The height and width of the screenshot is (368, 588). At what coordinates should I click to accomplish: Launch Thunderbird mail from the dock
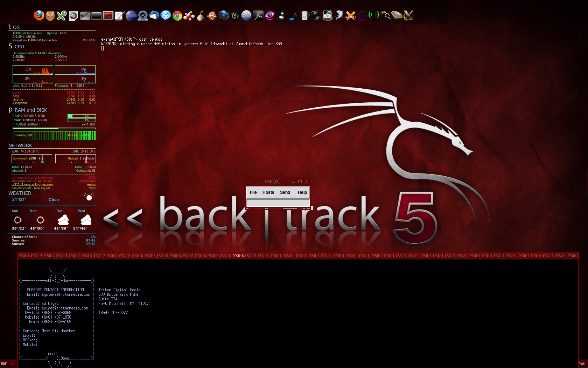[154, 16]
